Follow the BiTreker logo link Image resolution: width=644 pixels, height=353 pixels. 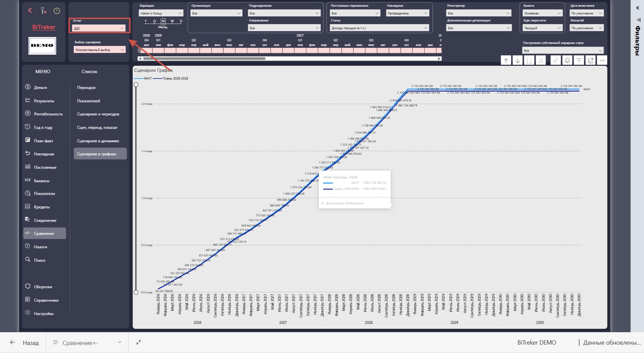pos(44,27)
